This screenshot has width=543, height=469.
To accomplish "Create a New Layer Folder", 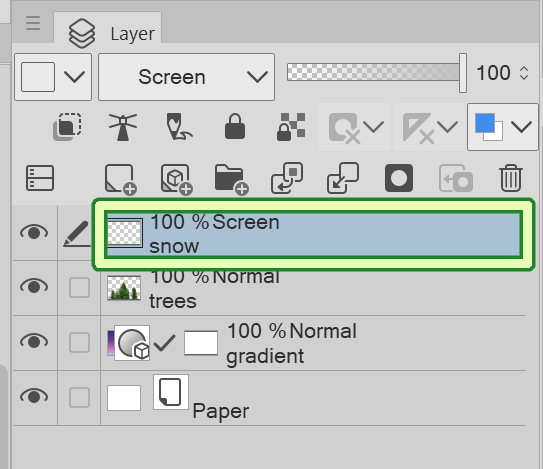I will [x=231, y=179].
